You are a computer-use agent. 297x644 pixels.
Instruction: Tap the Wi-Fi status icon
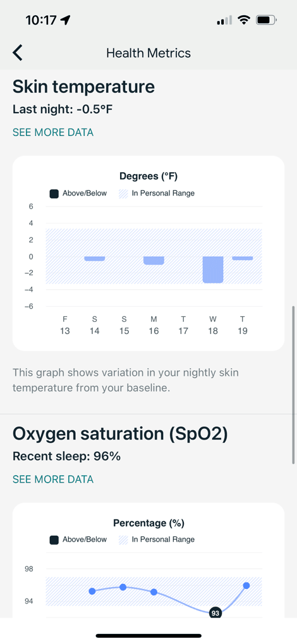tap(244, 20)
